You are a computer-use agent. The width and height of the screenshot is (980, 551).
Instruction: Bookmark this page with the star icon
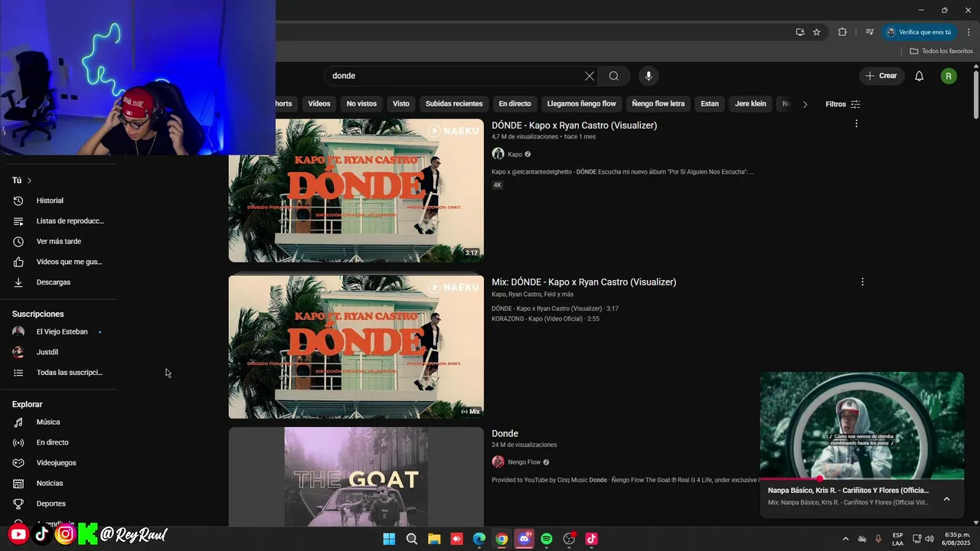(817, 32)
